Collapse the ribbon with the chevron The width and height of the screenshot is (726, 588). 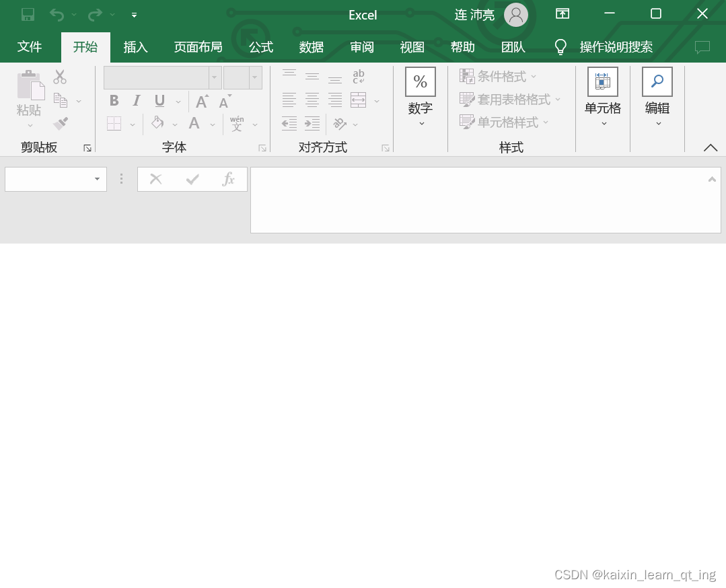point(710,147)
